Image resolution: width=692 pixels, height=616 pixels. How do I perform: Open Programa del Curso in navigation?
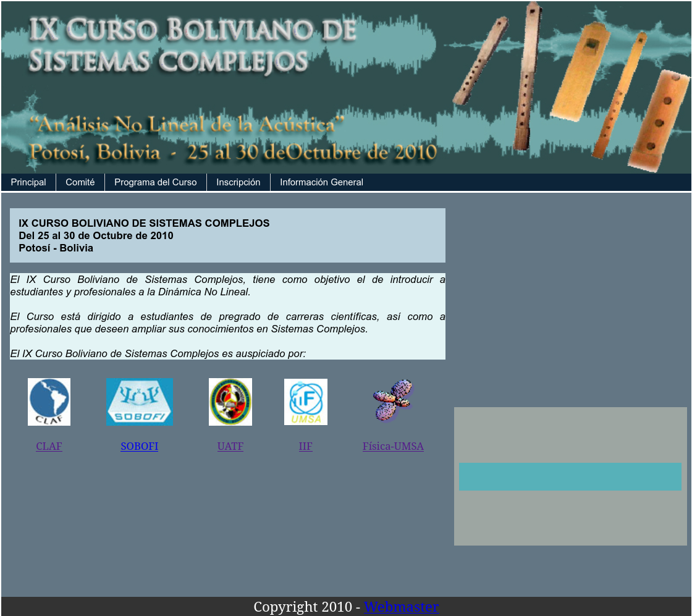point(156,182)
